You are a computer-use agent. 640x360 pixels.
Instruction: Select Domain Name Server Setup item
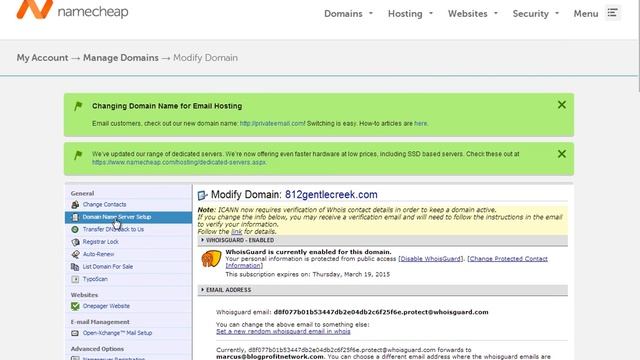[x=117, y=217]
